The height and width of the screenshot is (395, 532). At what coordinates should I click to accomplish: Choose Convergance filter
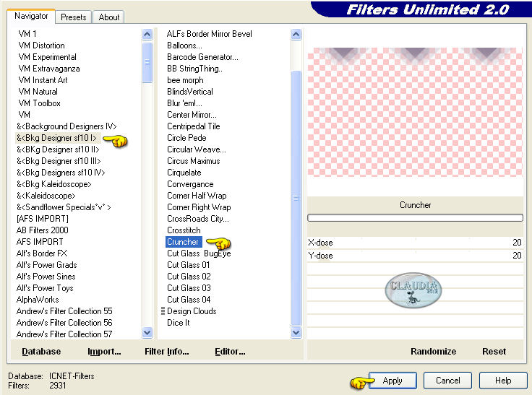pos(190,184)
